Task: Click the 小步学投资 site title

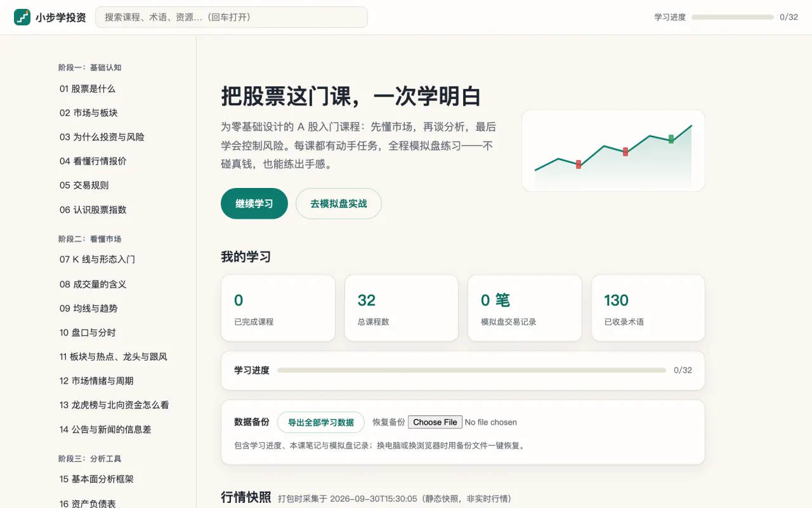Action: coord(60,17)
